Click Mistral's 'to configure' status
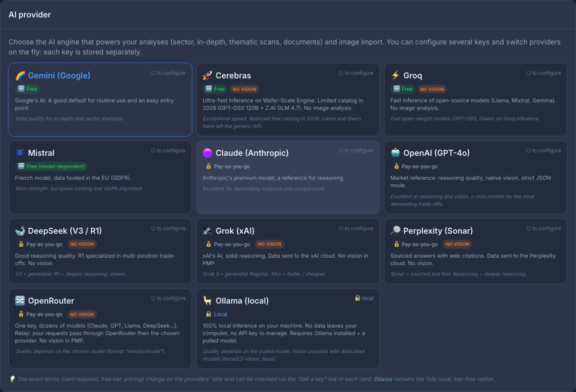This screenshot has height=392, width=576. coord(168,150)
